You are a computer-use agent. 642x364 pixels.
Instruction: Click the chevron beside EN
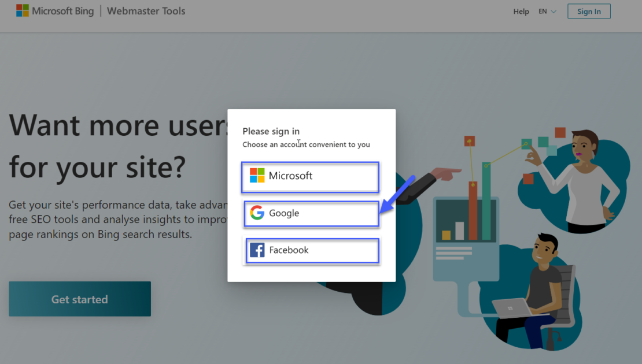pos(554,12)
